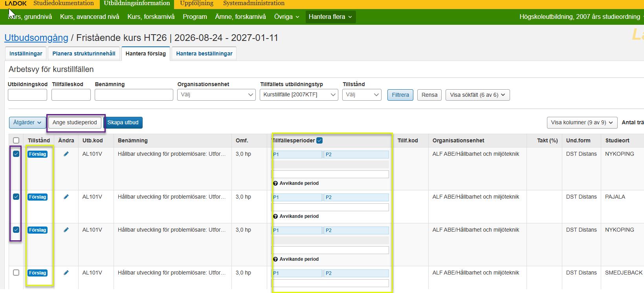The width and height of the screenshot is (644, 293).
Task: Open the Organisationsenhet select box
Action: tap(216, 95)
